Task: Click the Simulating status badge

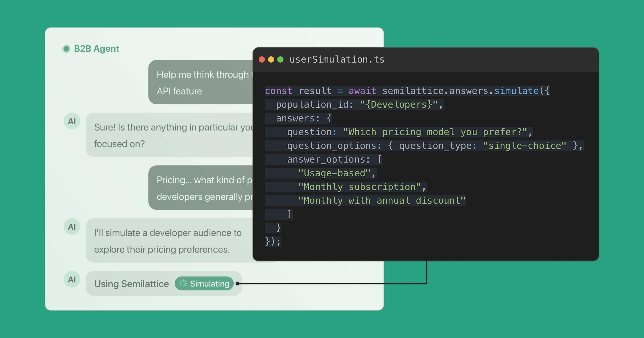Action: (204, 284)
